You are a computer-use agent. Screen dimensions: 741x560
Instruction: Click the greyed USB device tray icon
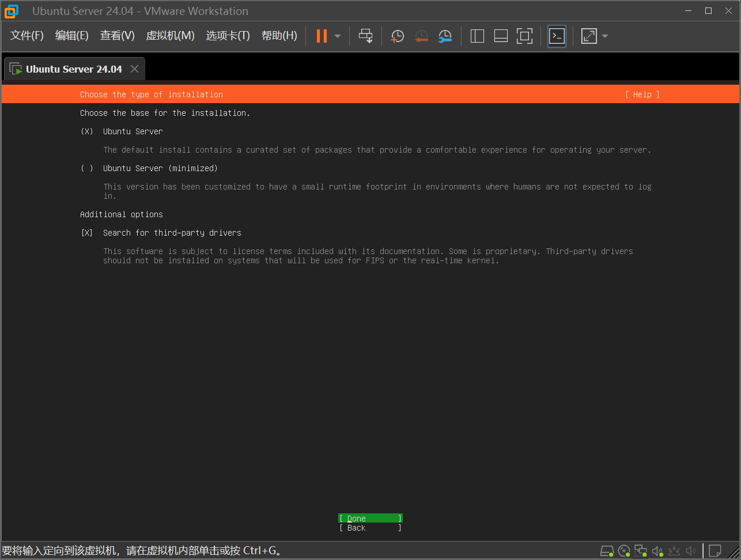click(675, 551)
